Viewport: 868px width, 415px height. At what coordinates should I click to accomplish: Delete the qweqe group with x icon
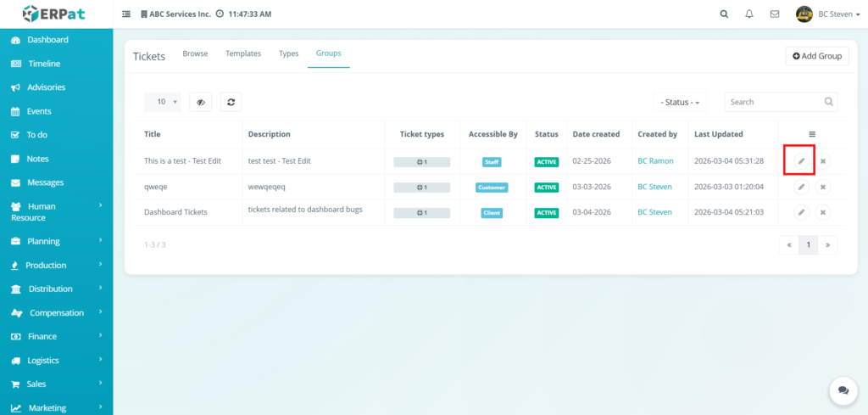pos(823,187)
